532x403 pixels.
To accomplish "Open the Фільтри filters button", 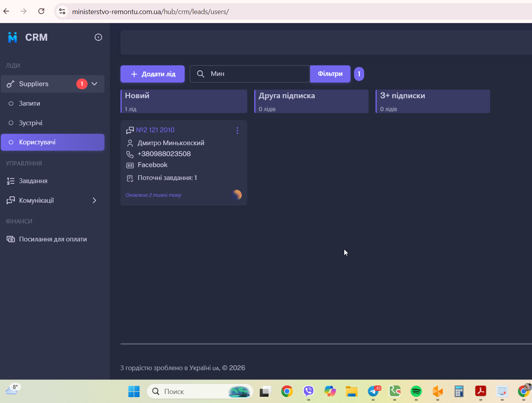I will tap(330, 74).
